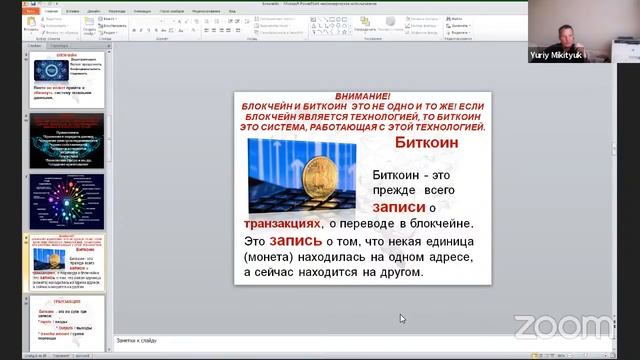Click the numbered list icon

point(216,21)
